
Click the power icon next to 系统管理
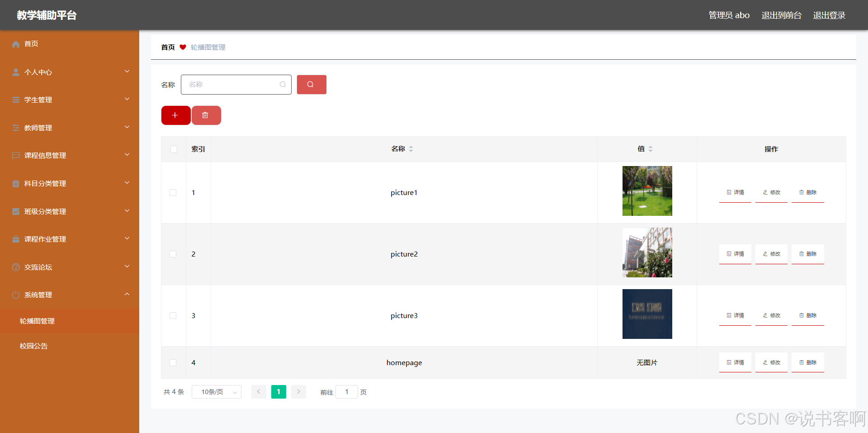click(x=16, y=295)
